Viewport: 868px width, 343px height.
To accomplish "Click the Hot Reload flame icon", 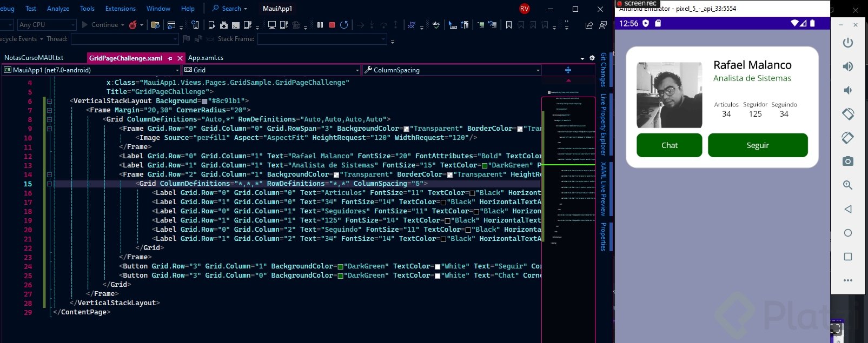I will pos(132,25).
